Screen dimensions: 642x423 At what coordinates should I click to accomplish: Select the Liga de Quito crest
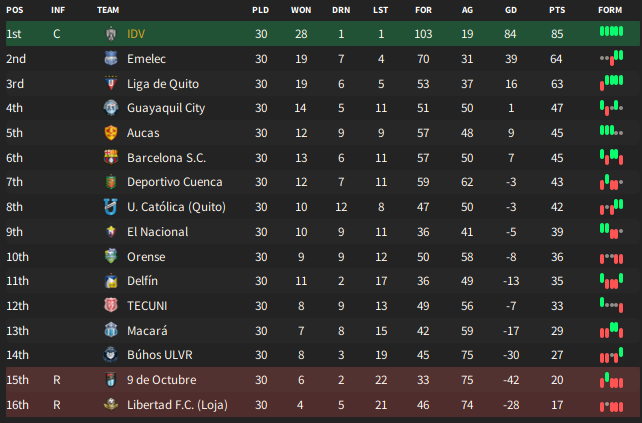[111, 84]
